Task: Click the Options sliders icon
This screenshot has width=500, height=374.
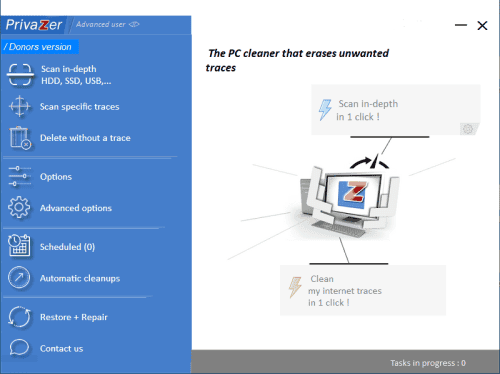Action: click(19, 176)
